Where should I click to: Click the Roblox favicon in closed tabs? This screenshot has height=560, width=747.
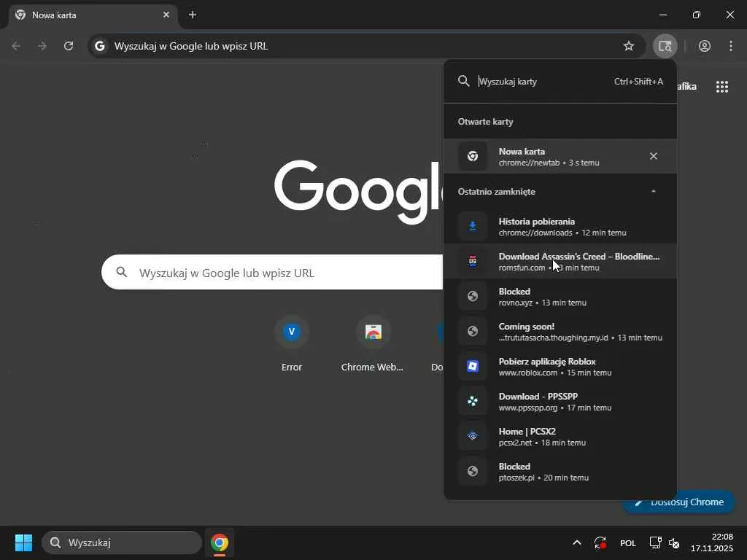tap(473, 366)
